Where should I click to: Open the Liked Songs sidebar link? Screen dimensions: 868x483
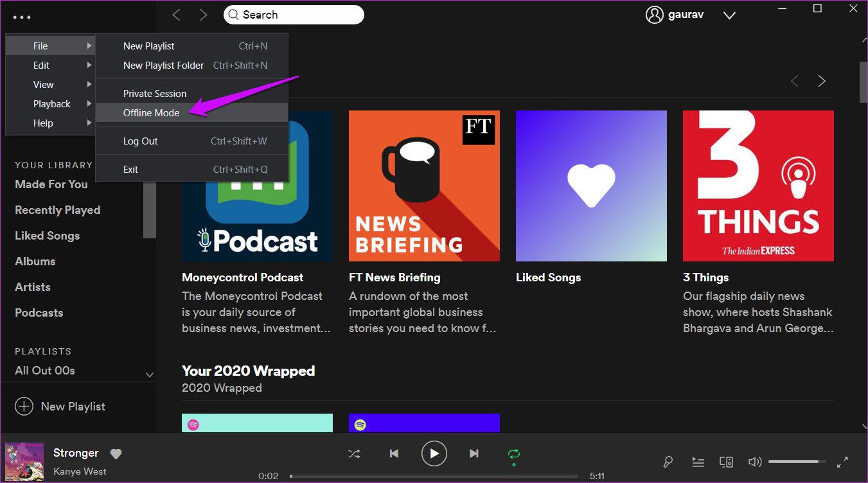[47, 235]
